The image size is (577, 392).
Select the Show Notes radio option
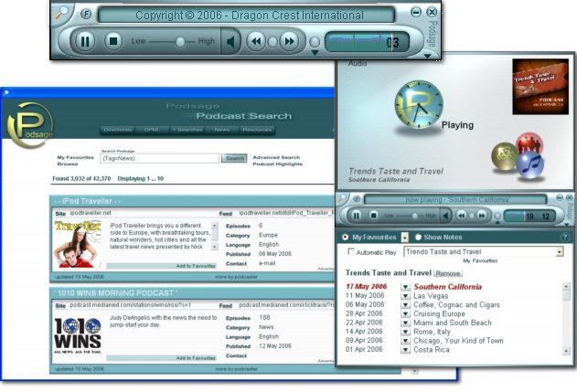[x=418, y=238]
